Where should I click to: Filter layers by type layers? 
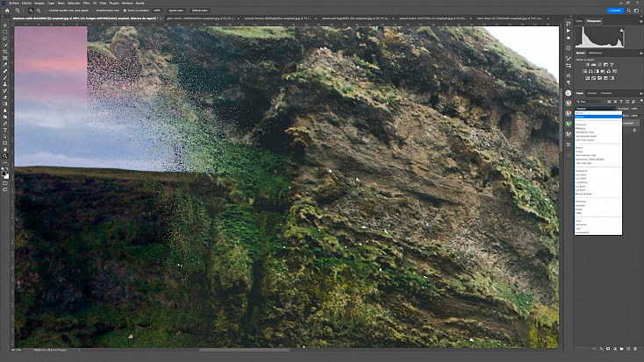[621, 102]
